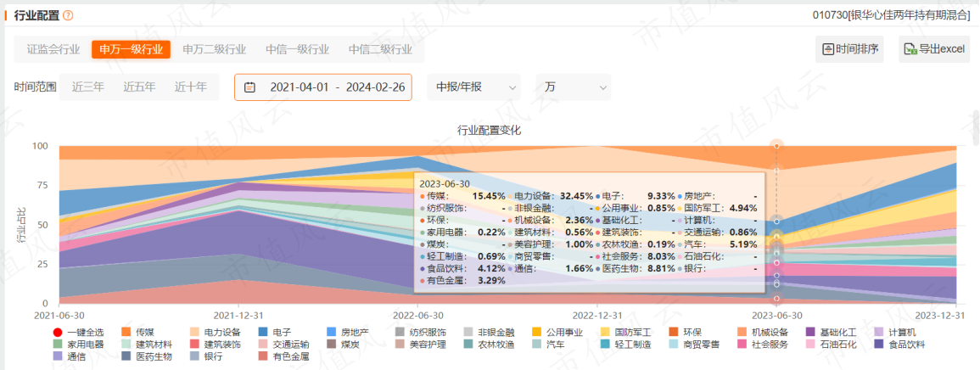Choose the 近十年 time range
Screen dimensions: 980x370
point(191,87)
